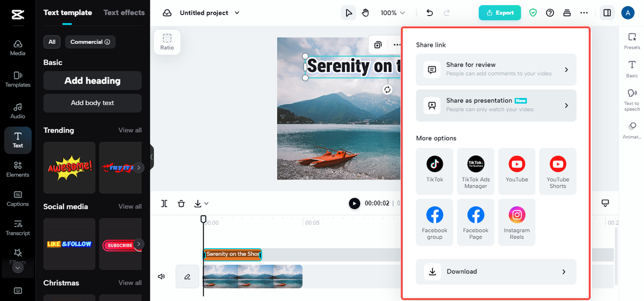Screen dimensions: 644x301
Task: Open the Text to speech panel
Action: coord(632,100)
